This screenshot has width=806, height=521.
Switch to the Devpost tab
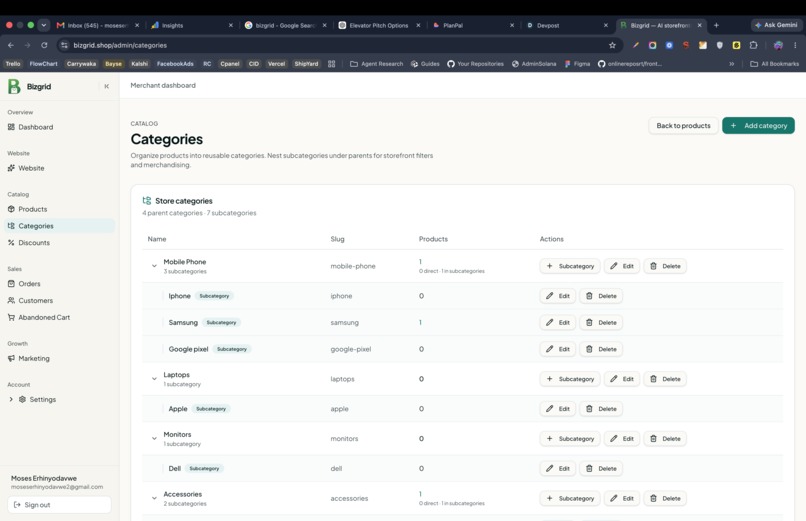pyautogui.click(x=565, y=25)
